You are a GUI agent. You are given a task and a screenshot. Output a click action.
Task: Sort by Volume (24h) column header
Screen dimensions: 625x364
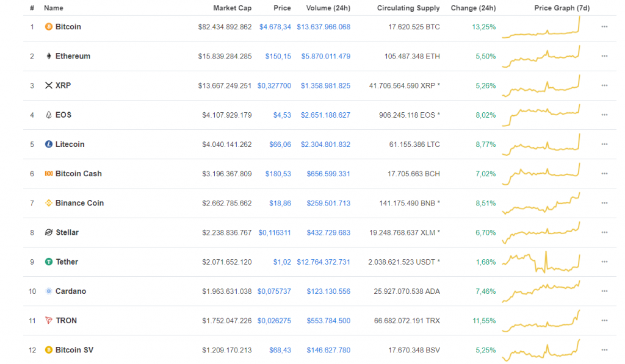(x=328, y=8)
